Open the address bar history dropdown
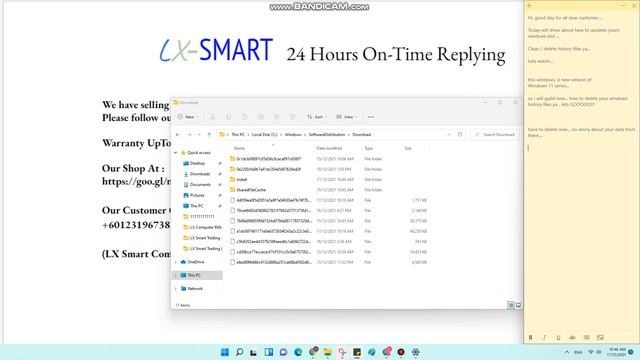This screenshot has width=640, height=360. [x=449, y=134]
